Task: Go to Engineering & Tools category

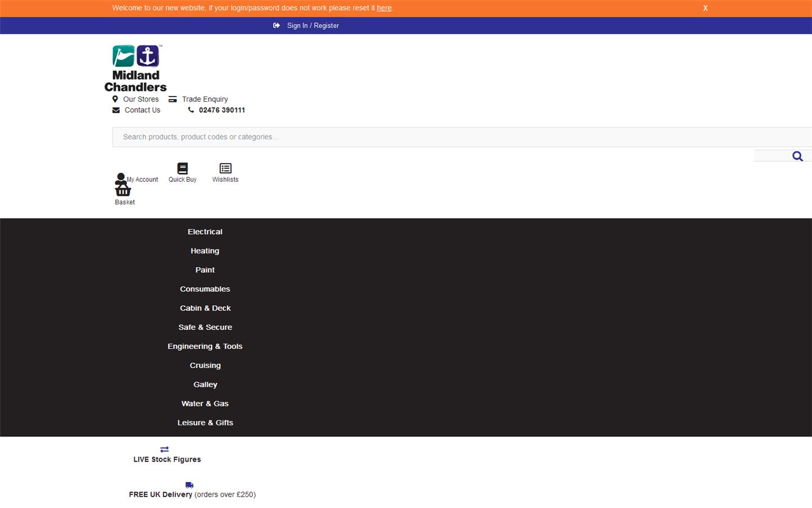Action: click(x=205, y=347)
